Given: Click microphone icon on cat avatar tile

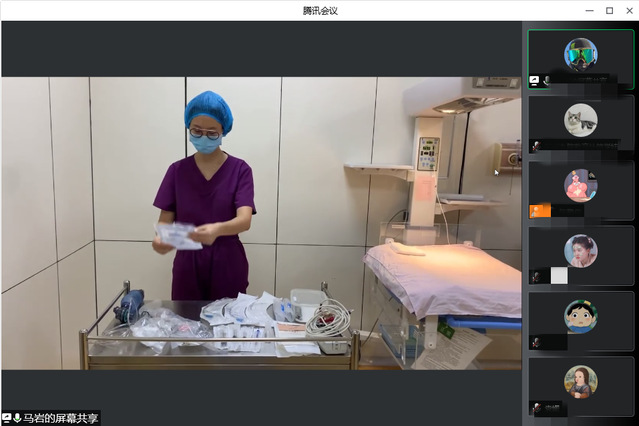Looking at the screenshot, I should (536, 146).
